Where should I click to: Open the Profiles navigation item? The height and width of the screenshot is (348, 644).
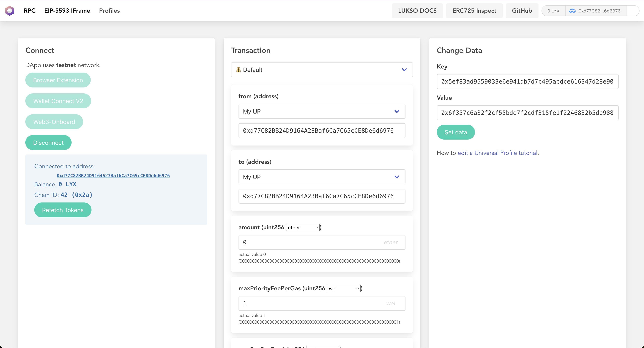point(109,11)
